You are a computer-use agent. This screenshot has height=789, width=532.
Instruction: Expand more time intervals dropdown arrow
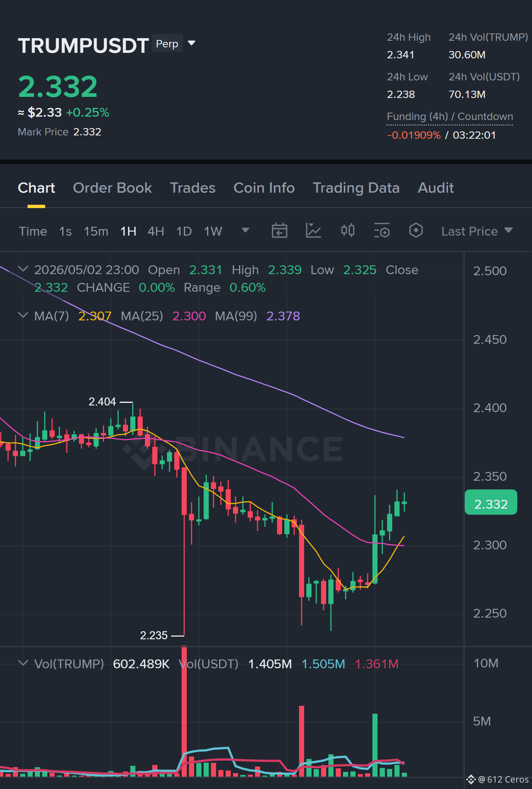click(245, 230)
